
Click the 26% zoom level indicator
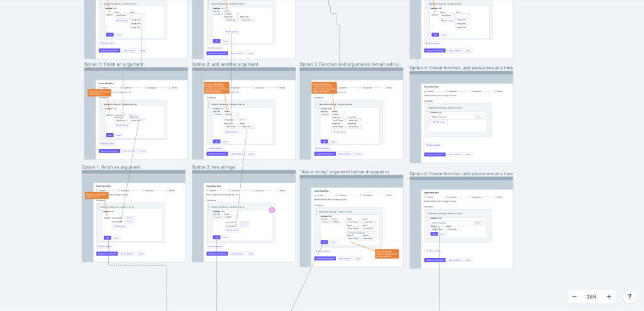pyautogui.click(x=592, y=297)
